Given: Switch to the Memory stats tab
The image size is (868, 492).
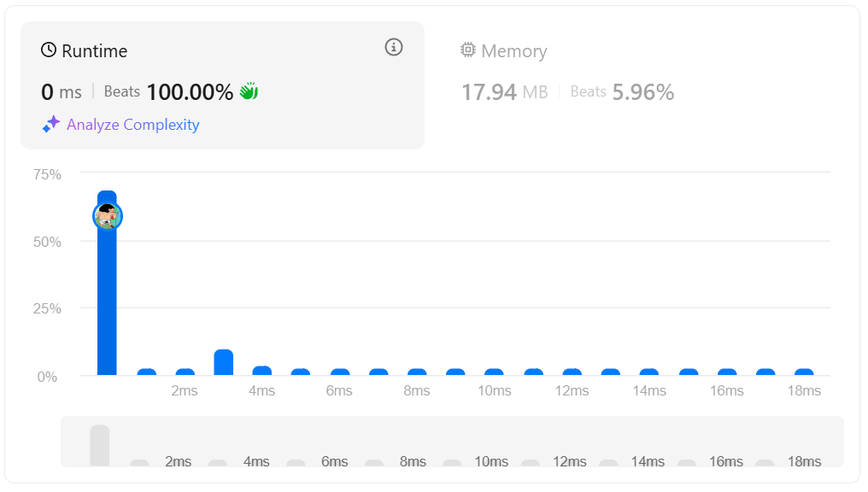Looking at the screenshot, I should (x=513, y=51).
